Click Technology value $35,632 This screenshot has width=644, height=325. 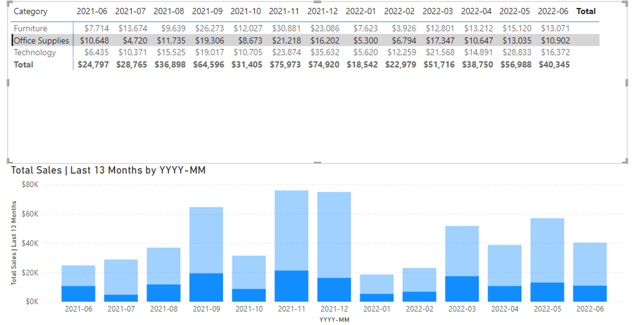325,52
